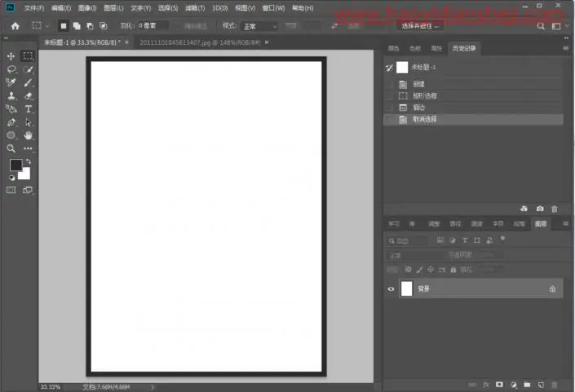
Task: Open the layer blend mode 正常 dropdown
Action: (x=414, y=256)
